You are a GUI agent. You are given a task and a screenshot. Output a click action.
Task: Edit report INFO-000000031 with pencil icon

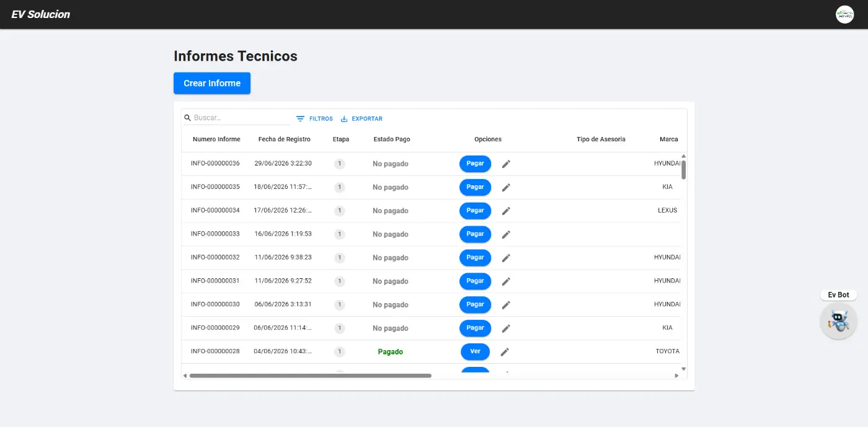(506, 281)
